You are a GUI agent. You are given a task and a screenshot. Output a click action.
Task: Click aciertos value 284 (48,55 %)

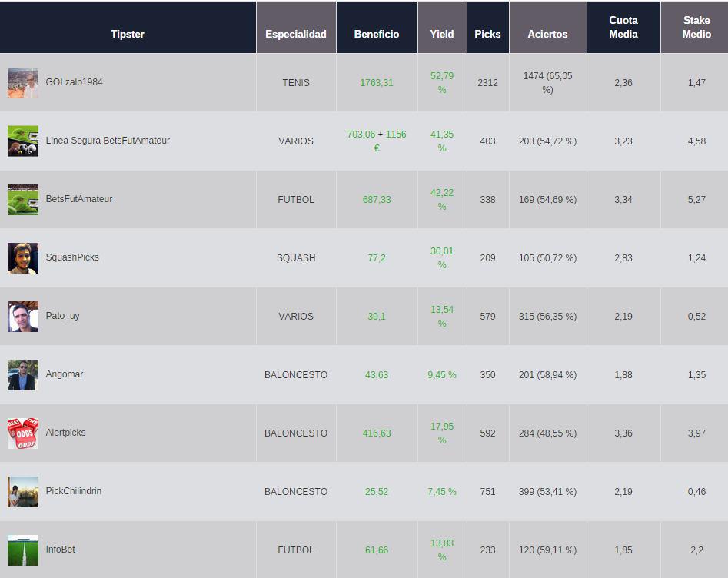coord(548,433)
